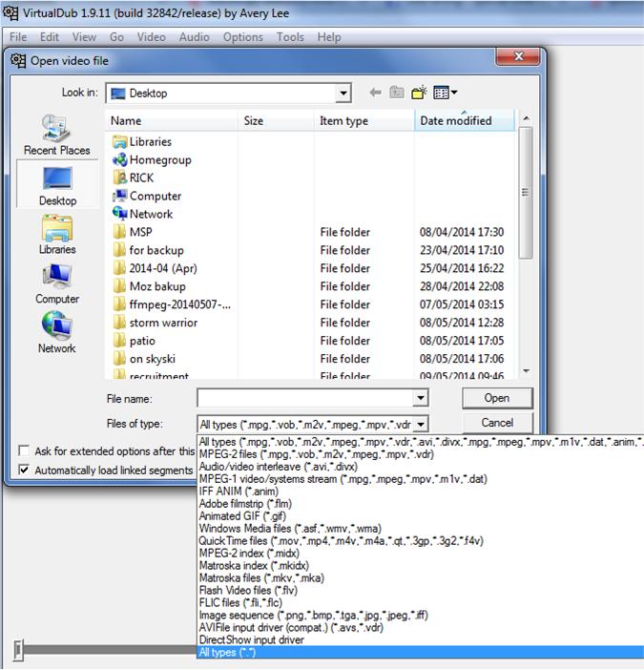Expand the 'Look in' Desktop dropdown
The image size is (644, 670).
(x=343, y=94)
